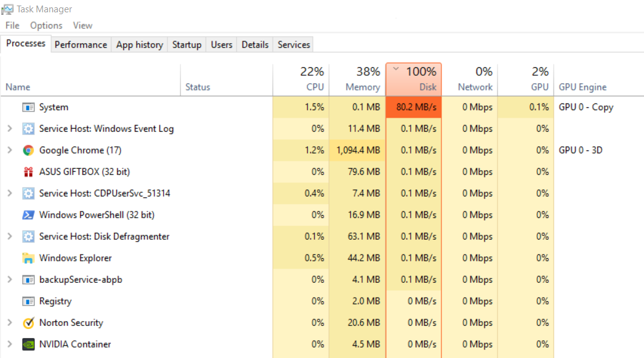Click the Registry process icon
The height and width of the screenshot is (358, 644).
pos(28,301)
